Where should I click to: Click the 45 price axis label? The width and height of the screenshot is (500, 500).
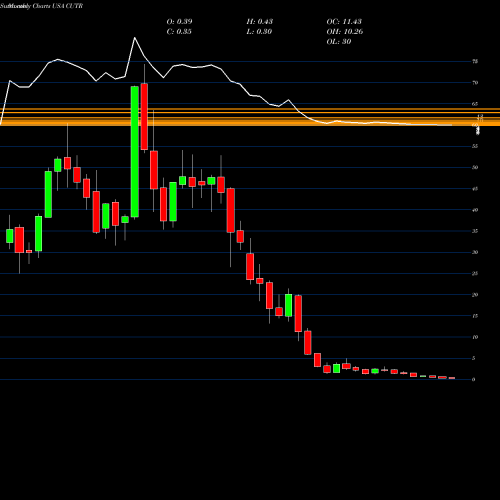pyautogui.click(x=475, y=189)
